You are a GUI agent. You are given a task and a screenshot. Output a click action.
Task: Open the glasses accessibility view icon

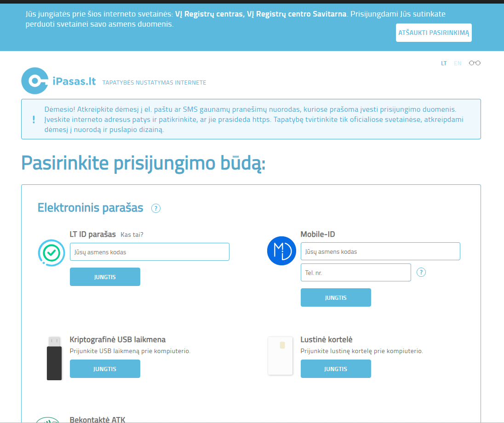pyautogui.click(x=475, y=63)
